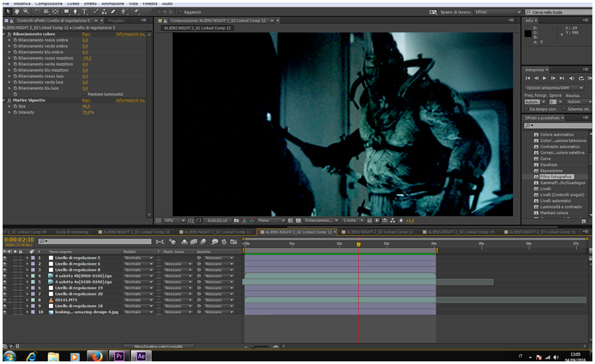Switch to Coda di rendering tab
This screenshot has height=364, width=595.
[x=72, y=232]
